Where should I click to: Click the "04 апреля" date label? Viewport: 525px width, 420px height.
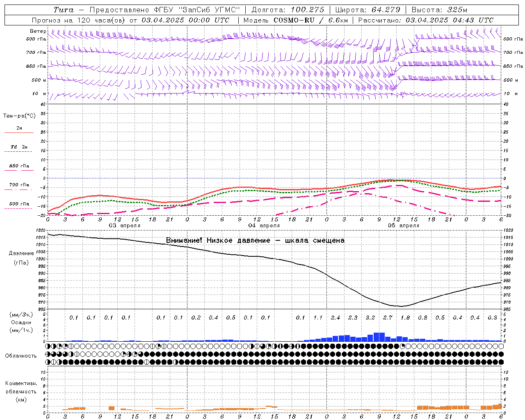[264, 225]
